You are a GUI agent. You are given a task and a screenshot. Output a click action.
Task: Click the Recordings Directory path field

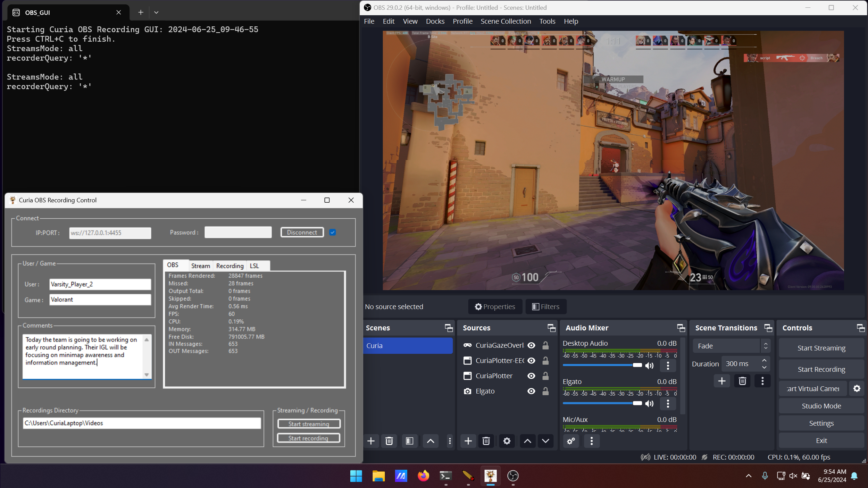coord(142,423)
